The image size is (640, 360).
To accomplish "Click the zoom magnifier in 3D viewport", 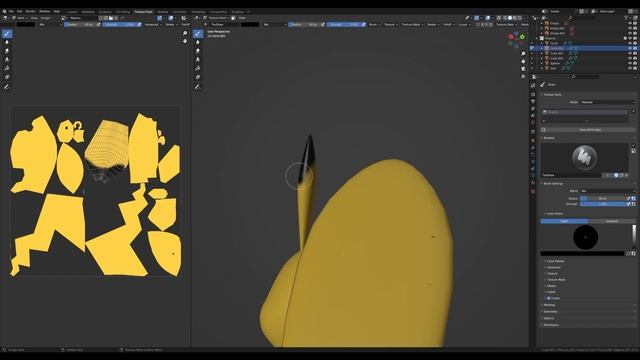I will click(523, 53).
